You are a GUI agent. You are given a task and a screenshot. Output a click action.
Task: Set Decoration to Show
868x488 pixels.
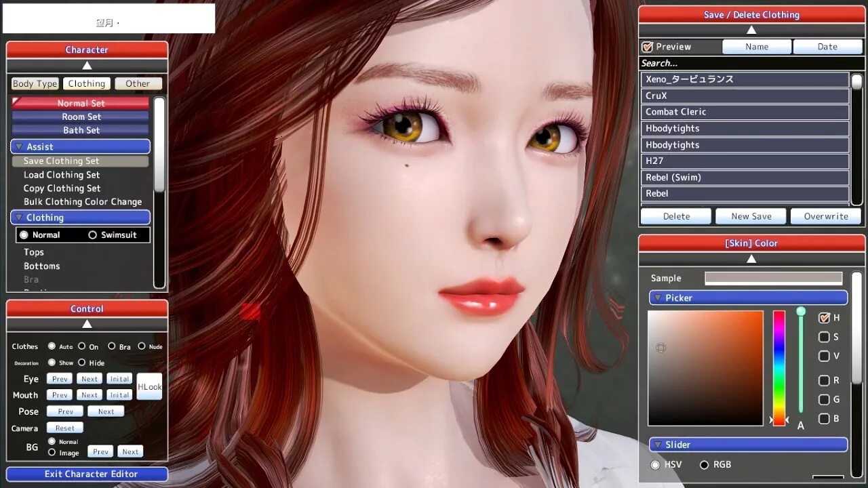52,363
